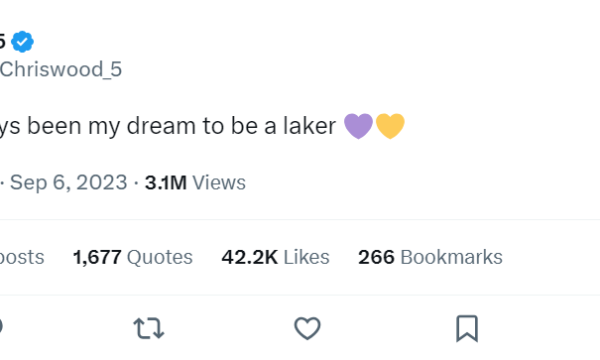This screenshot has height=360, width=600.
Task: Click the partially visible reply icon
Action: 1,327
